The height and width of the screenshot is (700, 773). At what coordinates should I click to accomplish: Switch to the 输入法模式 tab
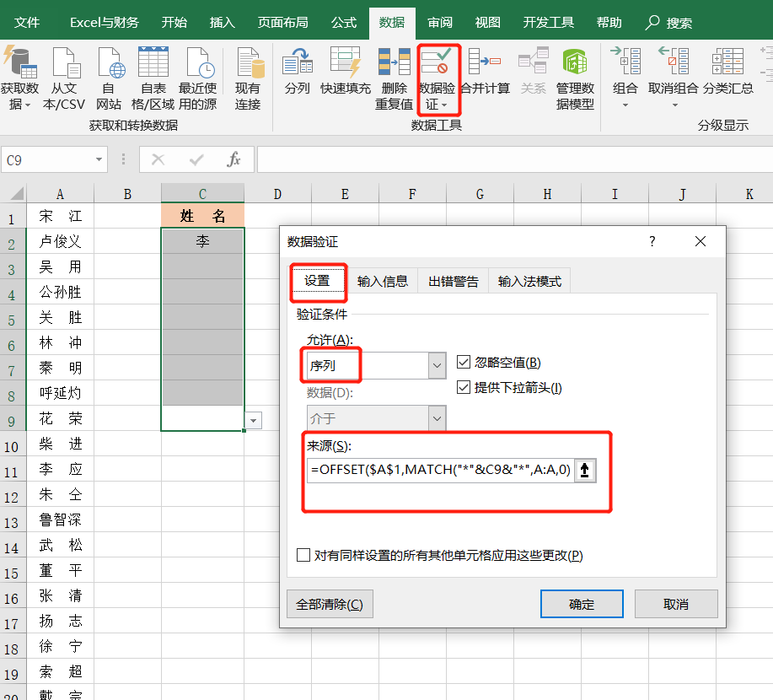tap(529, 281)
